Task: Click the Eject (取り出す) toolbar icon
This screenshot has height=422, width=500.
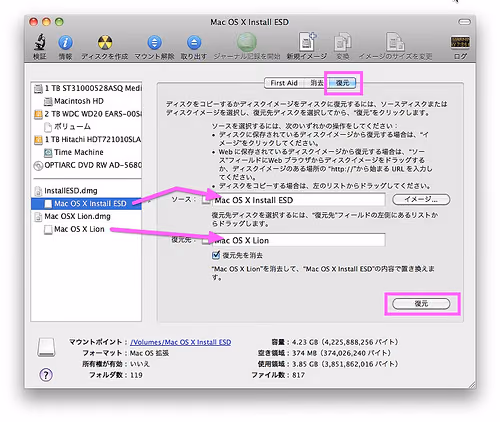Action: coord(194,43)
